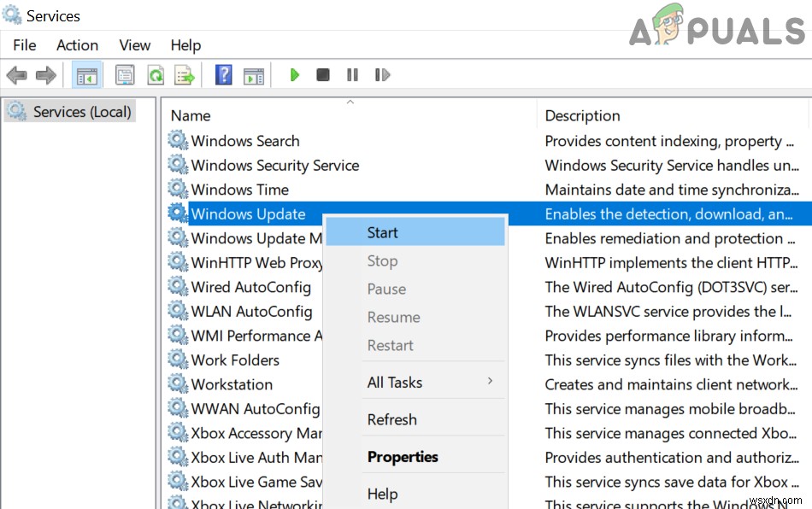This screenshot has height=509, width=812.
Task: Click the sort arrow above the Name column
Action: coord(350,101)
